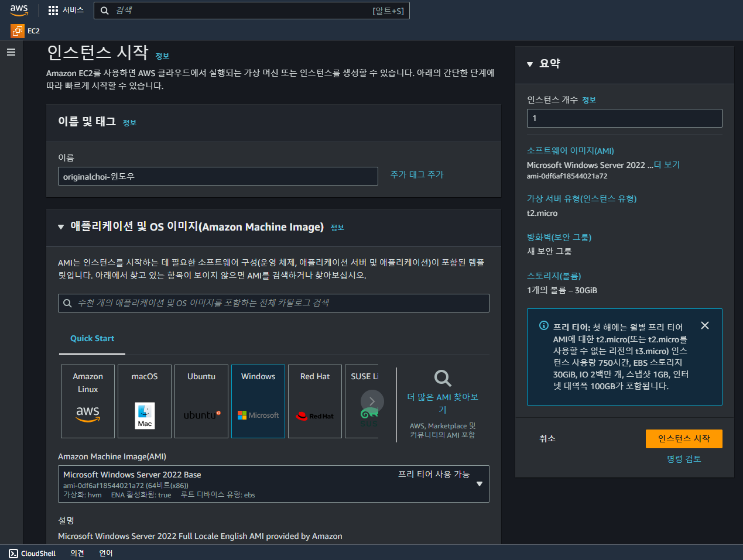743x560 pixels.
Task: Select the Red Hat AMI tile
Action: [x=315, y=401]
